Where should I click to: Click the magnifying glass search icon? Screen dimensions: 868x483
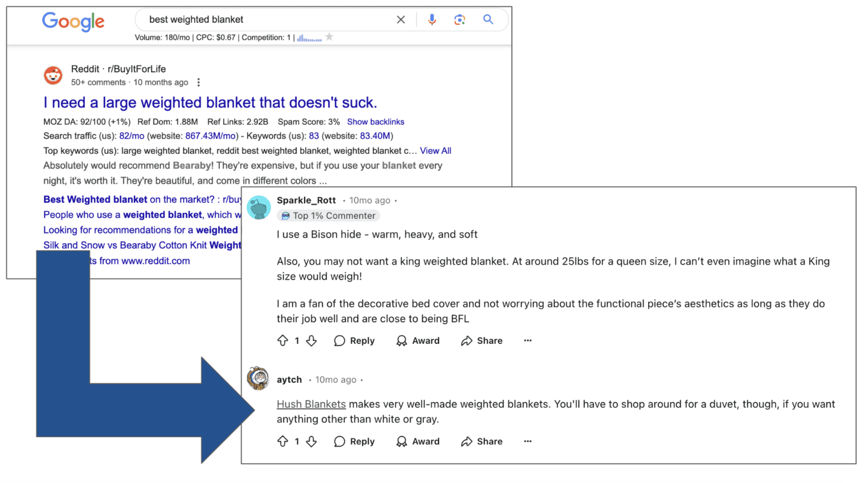[x=488, y=19]
